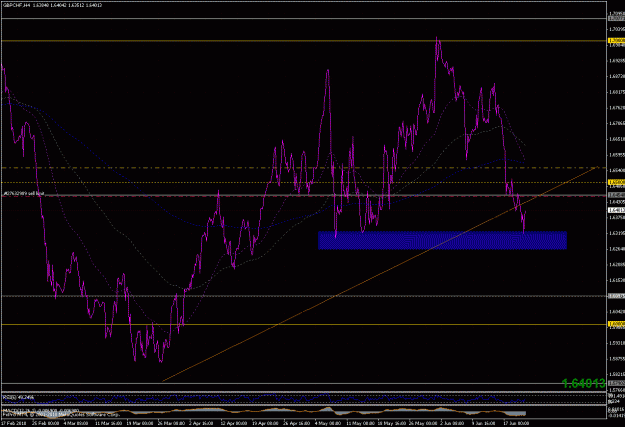Click the 4 Mar 08:00 time label
This screenshot has height=427, width=625.
(77, 423)
